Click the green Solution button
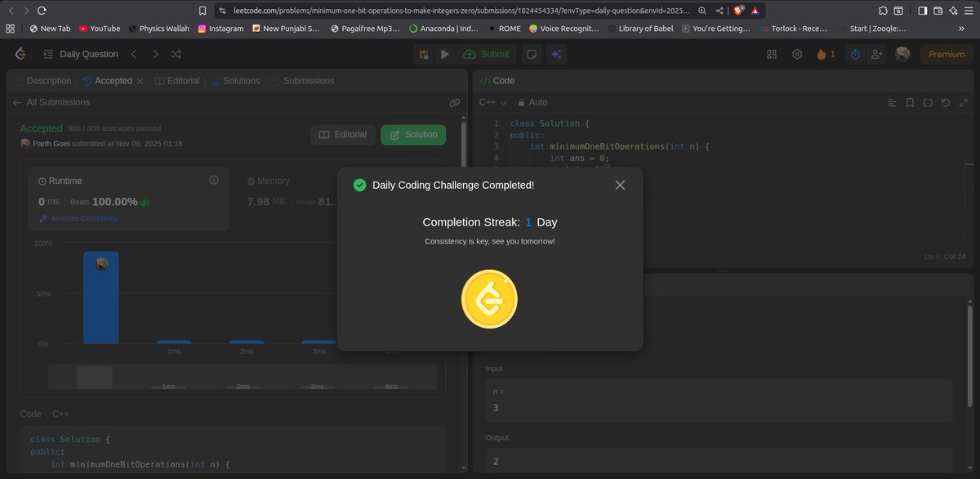Screen dimensions: 980x479 413,135
